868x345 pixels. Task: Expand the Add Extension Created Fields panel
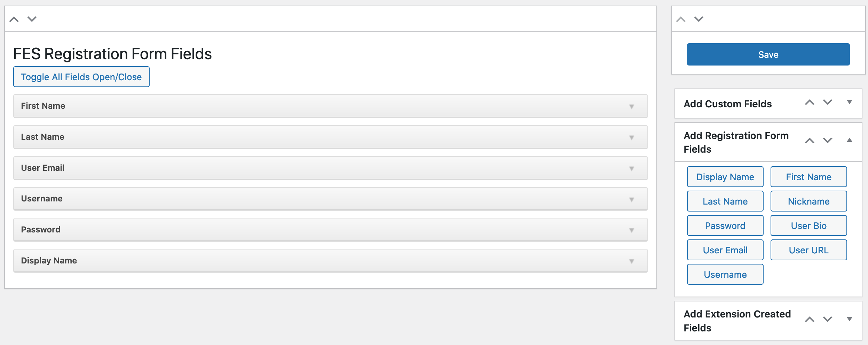(850, 319)
